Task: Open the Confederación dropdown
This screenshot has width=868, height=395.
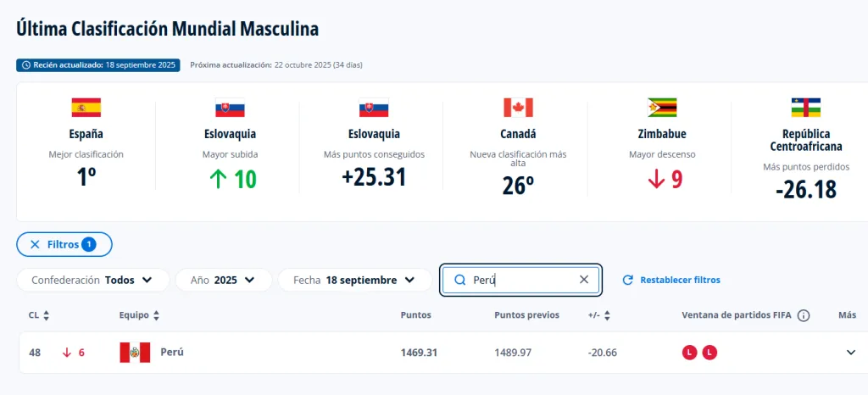Action: click(x=92, y=280)
